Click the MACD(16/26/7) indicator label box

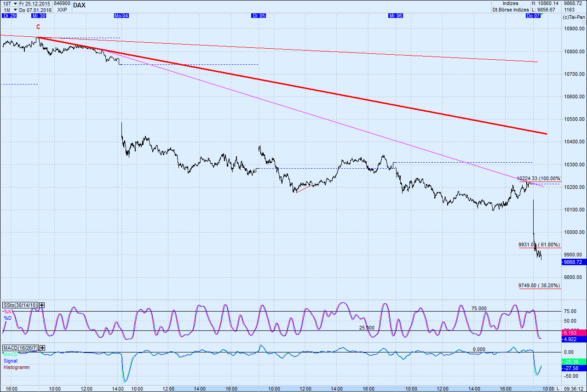click(x=21, y=348)
